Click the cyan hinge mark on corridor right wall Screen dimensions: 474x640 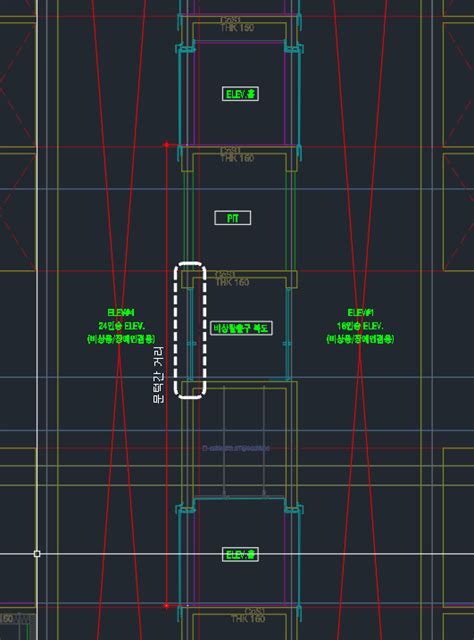coord(287,344)
